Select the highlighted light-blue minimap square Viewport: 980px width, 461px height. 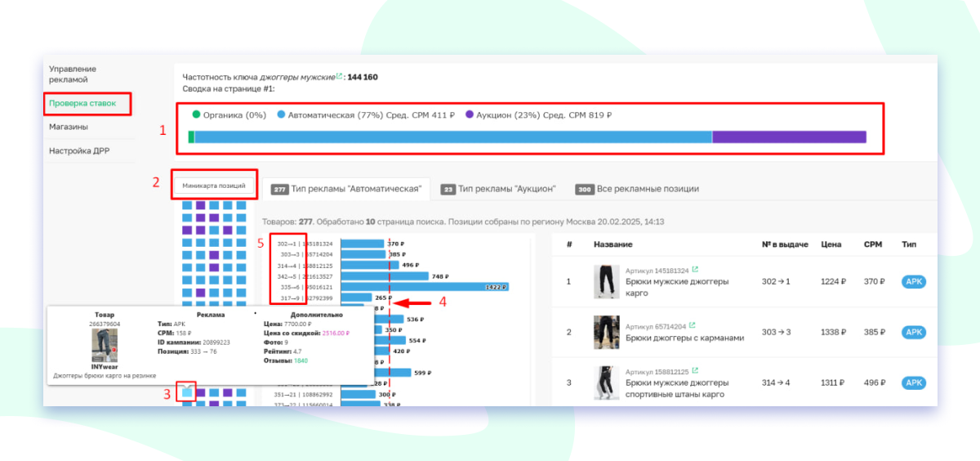[187, 392]
